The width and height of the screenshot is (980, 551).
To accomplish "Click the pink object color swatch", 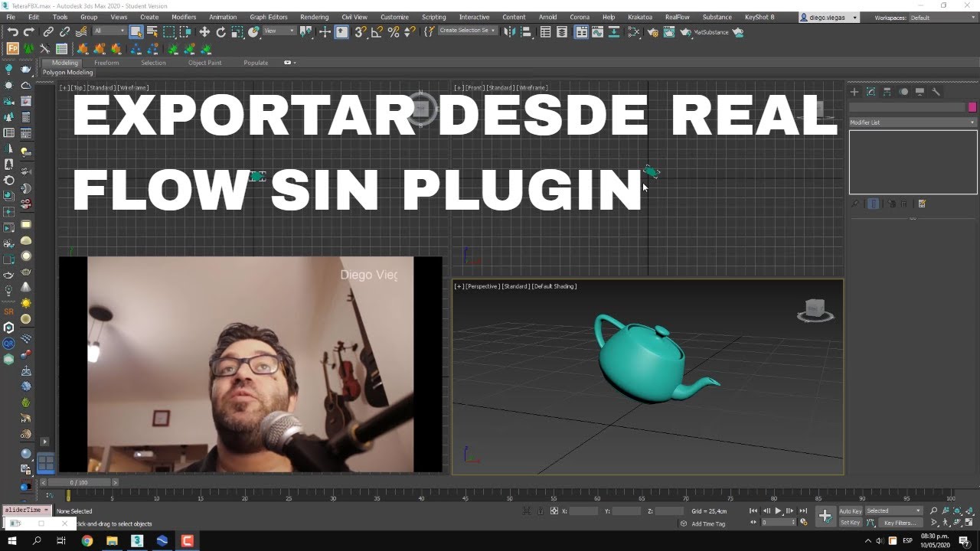I will coord(972,107).
